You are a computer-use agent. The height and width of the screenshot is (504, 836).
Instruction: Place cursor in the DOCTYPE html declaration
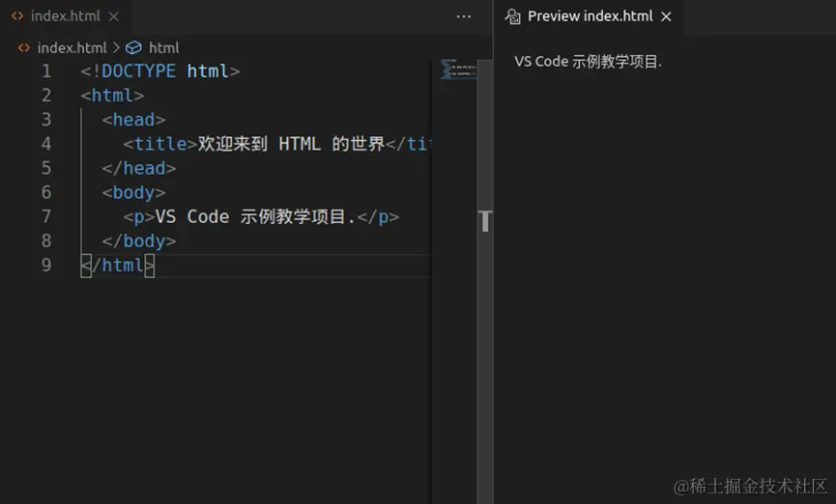pos(159,70)
